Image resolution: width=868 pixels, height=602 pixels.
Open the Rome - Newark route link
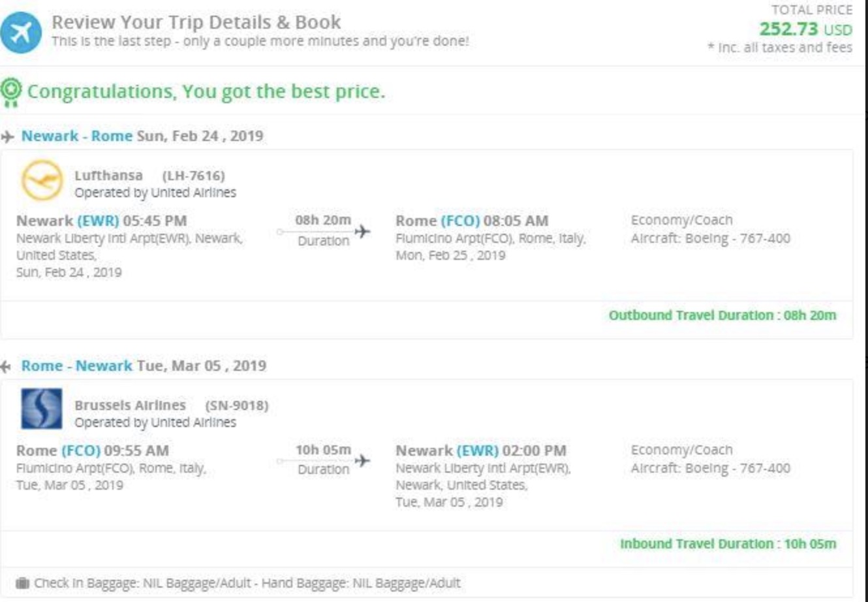pos(76,366)
